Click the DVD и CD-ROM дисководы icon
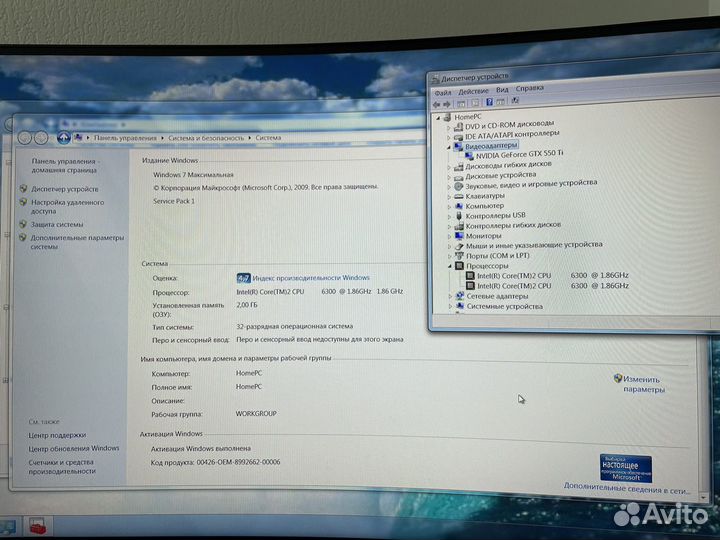 (458, 127)
